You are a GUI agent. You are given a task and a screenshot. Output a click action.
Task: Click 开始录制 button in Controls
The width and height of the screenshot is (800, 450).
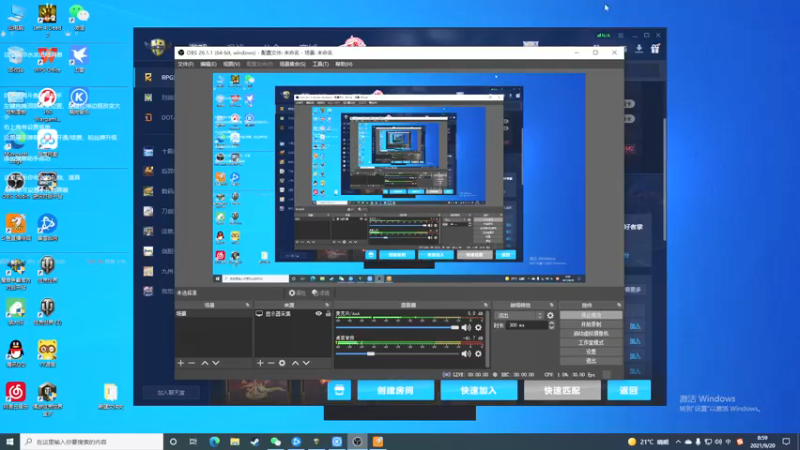click(591, 324)
